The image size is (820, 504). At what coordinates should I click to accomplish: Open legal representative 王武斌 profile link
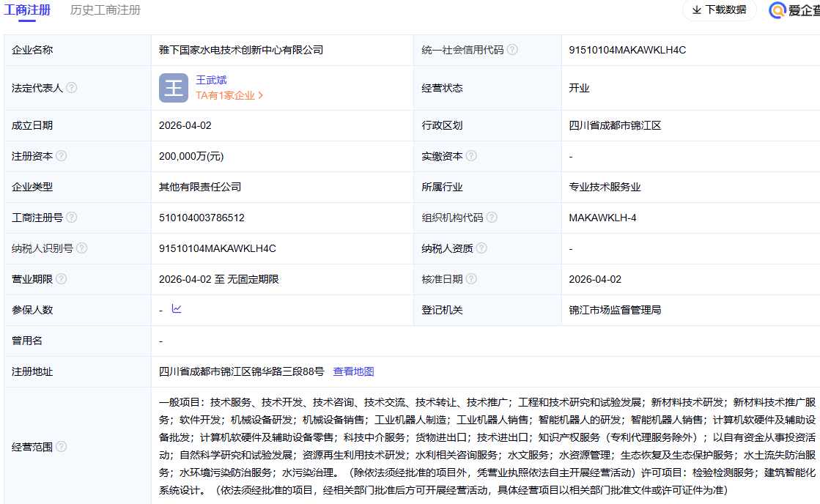pyautogui.click(x=211, y=80)
